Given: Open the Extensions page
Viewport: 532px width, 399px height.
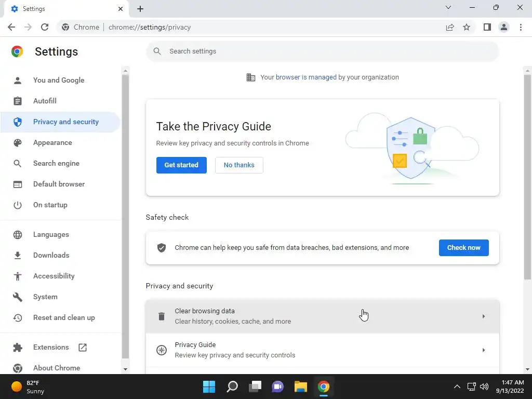Looking at the screenshot, I should 60,347.
